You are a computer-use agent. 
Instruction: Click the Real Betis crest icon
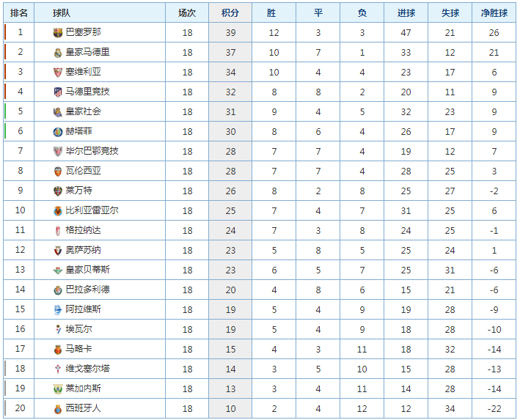click(x=58, y=270)
